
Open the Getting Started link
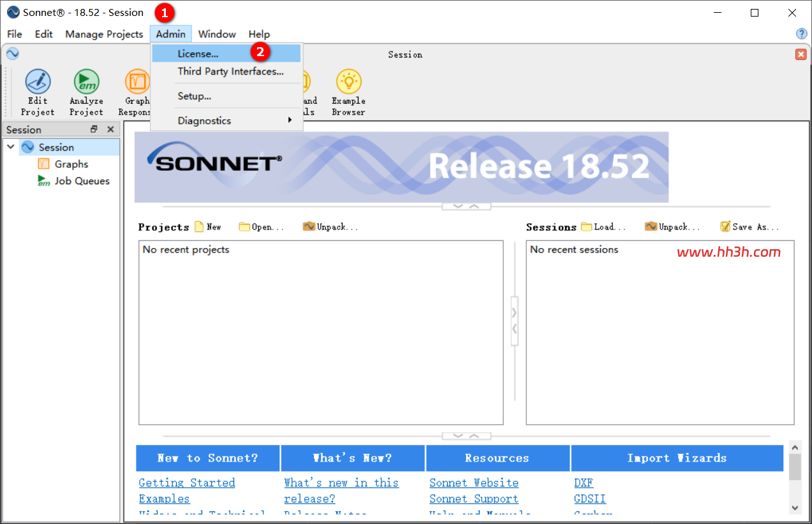click(x=187, y=483)
